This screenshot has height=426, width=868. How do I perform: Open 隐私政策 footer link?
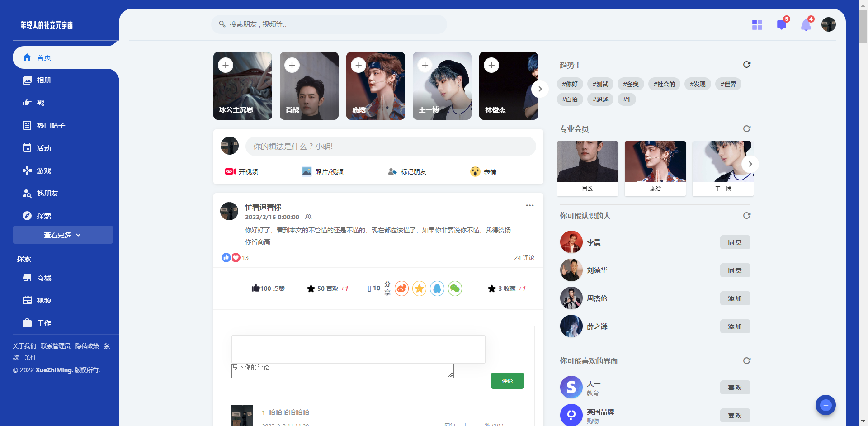[x=87, y=346]
